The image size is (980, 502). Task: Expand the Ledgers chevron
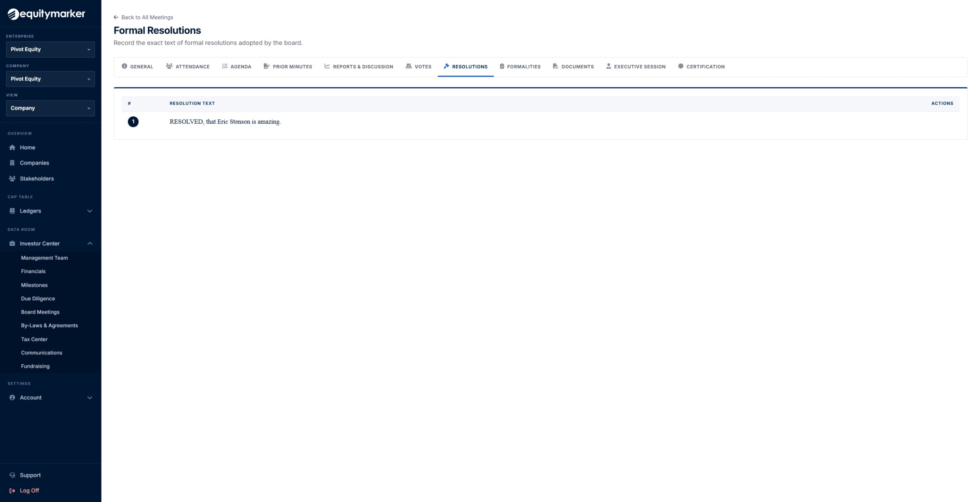click(x=90, y=211)
